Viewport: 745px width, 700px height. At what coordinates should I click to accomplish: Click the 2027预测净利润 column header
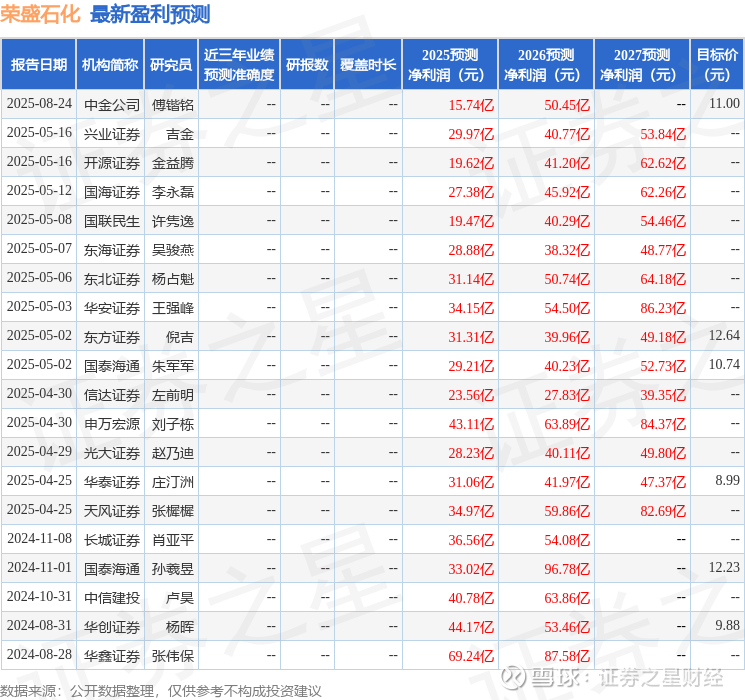click(x=642, y=65)
